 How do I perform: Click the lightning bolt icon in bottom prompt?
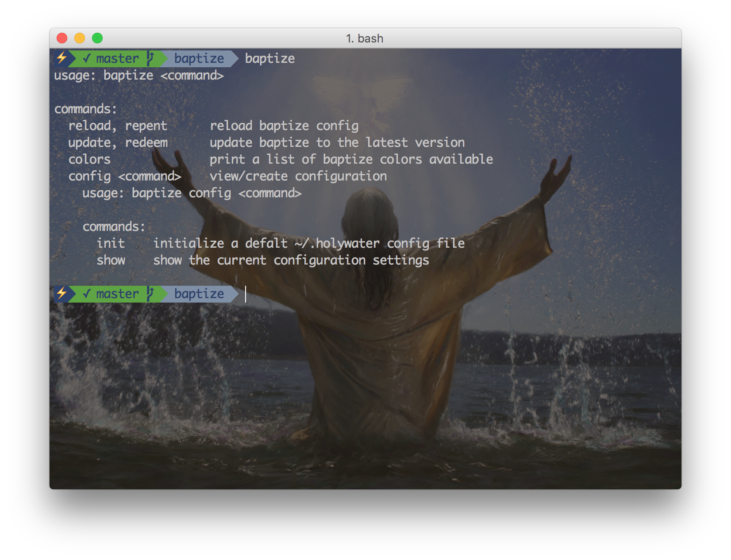point(62,293)
